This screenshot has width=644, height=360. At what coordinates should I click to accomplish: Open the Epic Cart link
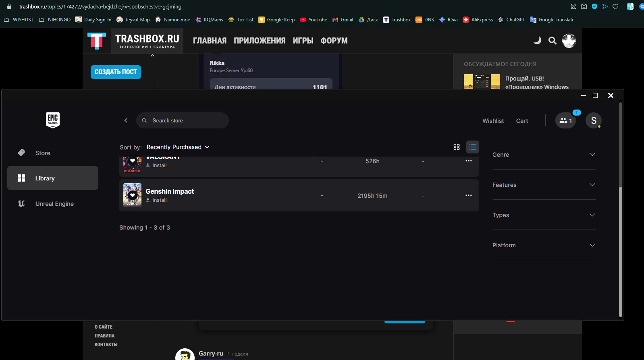tap(522, 121)
